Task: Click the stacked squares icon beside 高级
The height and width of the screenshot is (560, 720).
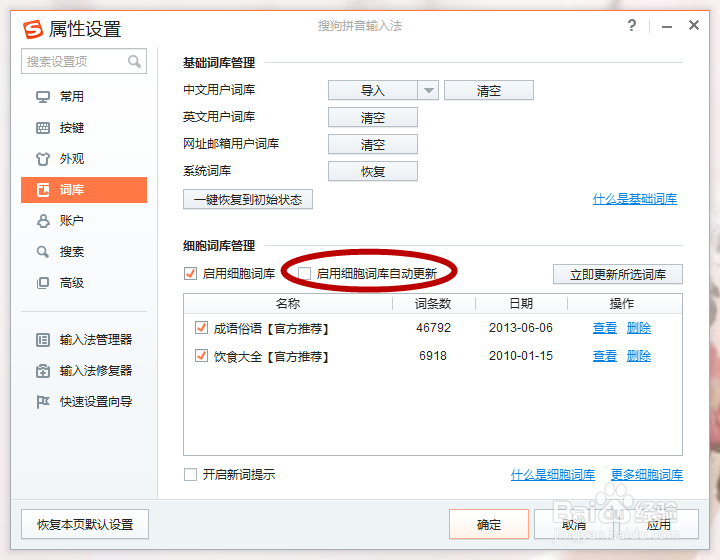Action: (x=43, y=283)
